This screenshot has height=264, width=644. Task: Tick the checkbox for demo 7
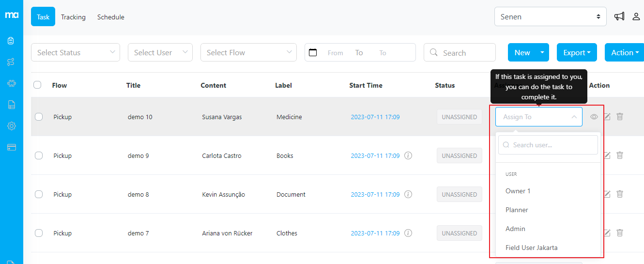coord(39,233)
